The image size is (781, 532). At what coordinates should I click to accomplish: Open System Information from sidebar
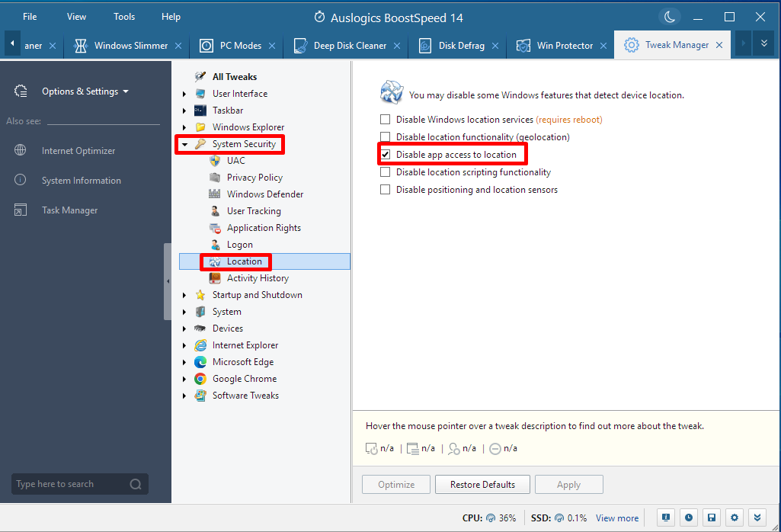[x=82, y=181]
